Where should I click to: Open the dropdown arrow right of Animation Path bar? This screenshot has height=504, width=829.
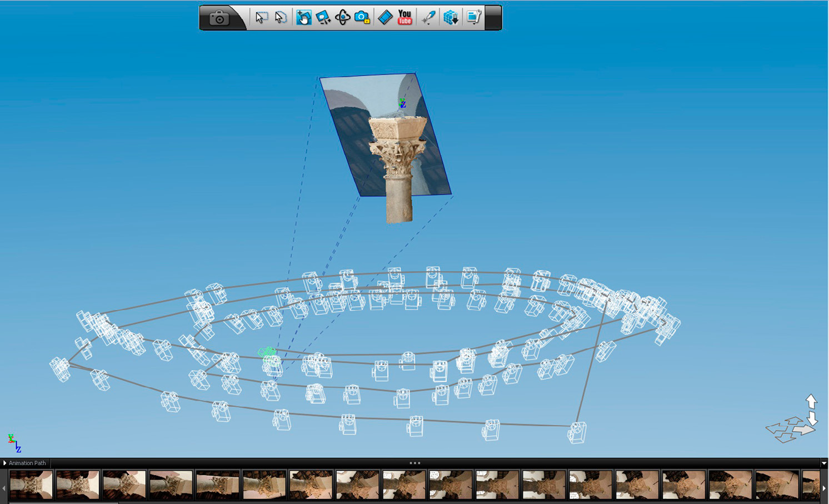[x=824, y=463]
